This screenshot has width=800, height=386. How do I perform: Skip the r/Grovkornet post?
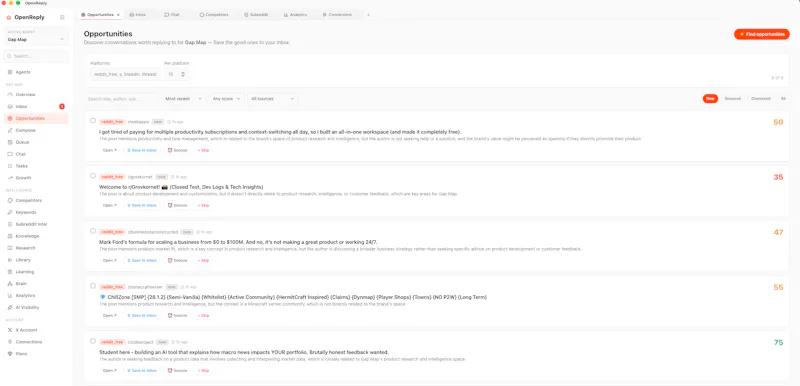(x=203, y=205)
